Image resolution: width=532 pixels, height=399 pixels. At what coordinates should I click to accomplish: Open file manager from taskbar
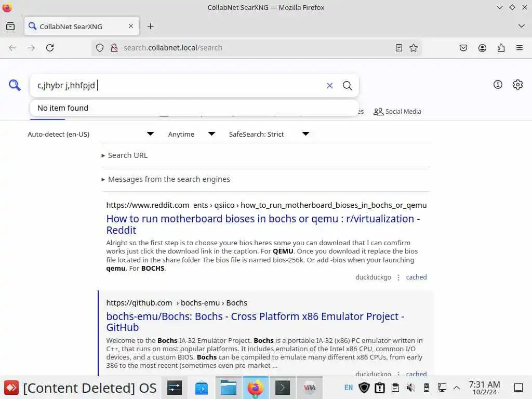(x=229, y=388)
